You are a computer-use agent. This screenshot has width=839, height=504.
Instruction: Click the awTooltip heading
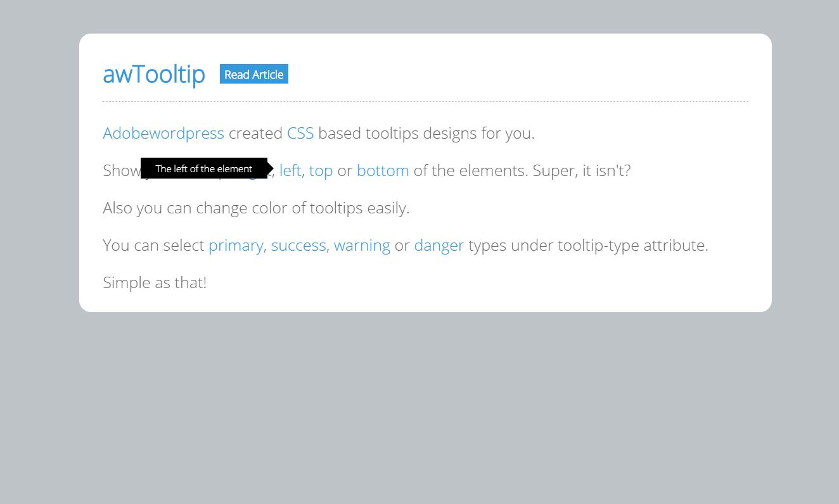154,74
